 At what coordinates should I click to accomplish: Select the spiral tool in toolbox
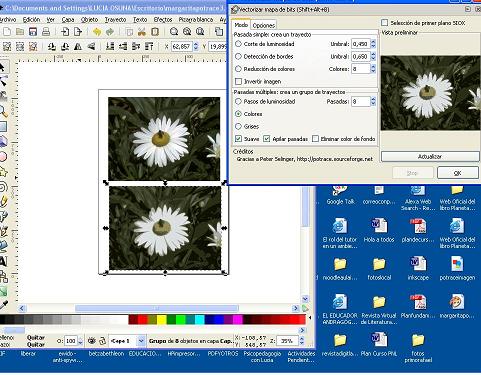tap(3, 187)
